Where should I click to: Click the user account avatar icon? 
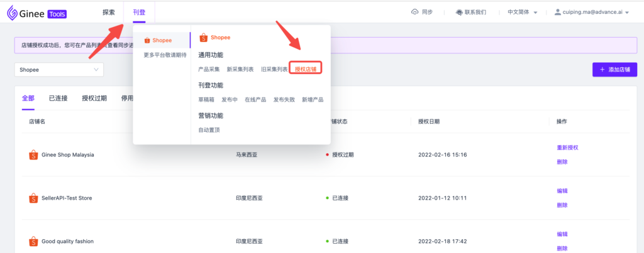pos(557,13)
